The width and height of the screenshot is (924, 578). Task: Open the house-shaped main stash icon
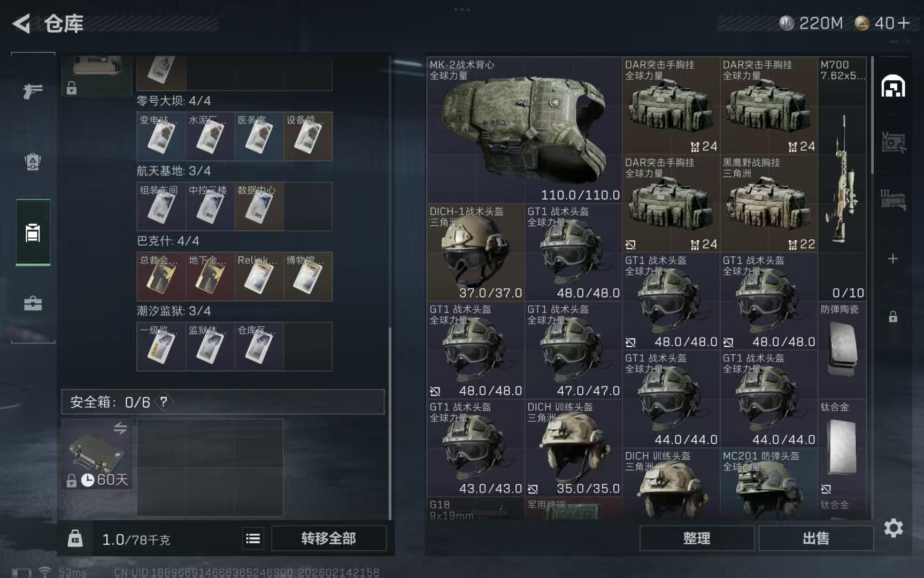pos(893,86)
